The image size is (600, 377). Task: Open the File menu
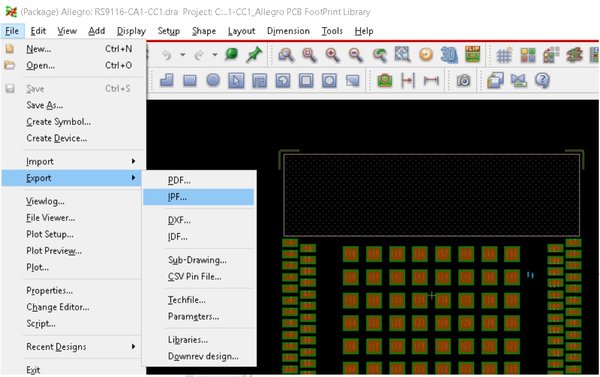coord(12,31)
